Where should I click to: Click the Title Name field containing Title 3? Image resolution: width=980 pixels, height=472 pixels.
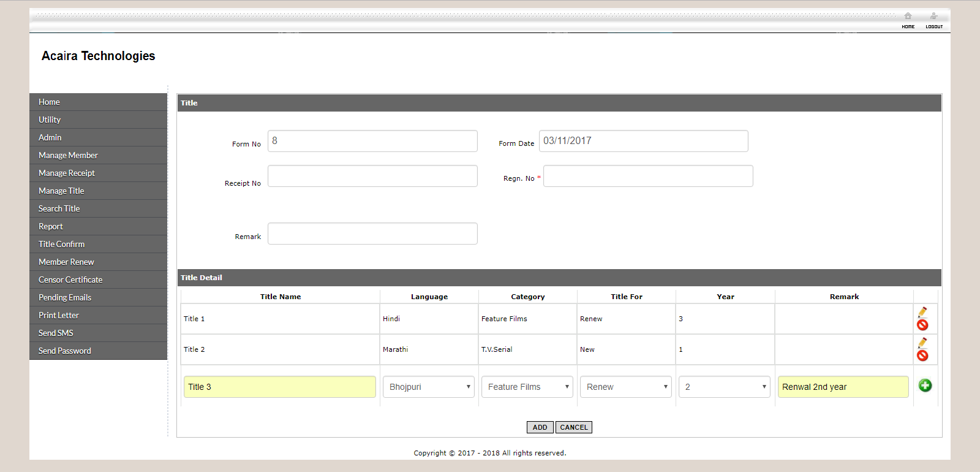(280, 387)
